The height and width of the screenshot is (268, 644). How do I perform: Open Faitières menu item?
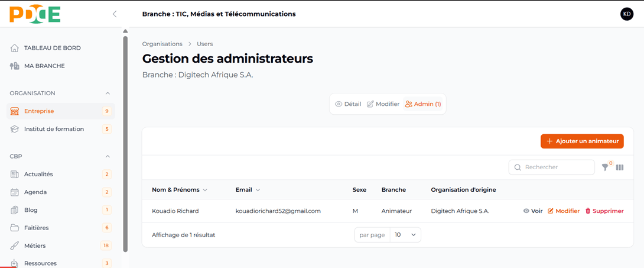tap(61, 228)
